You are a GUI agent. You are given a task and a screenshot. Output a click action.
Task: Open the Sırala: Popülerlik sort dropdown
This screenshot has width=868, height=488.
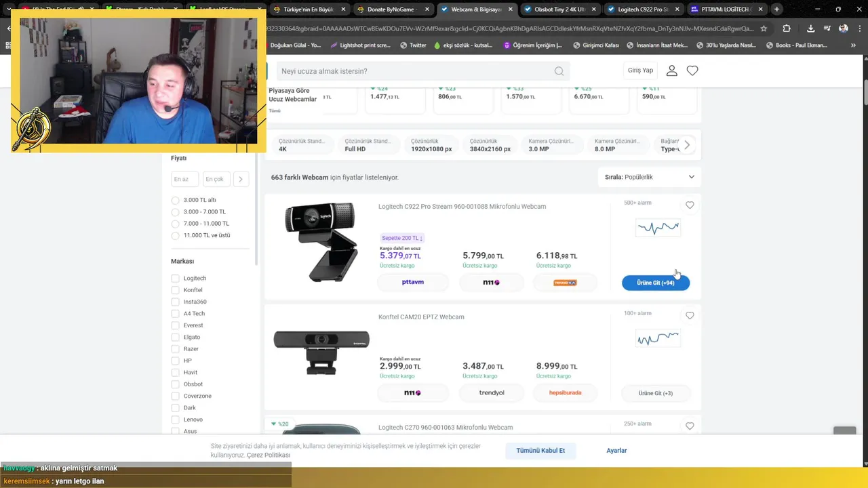point(650,177)
